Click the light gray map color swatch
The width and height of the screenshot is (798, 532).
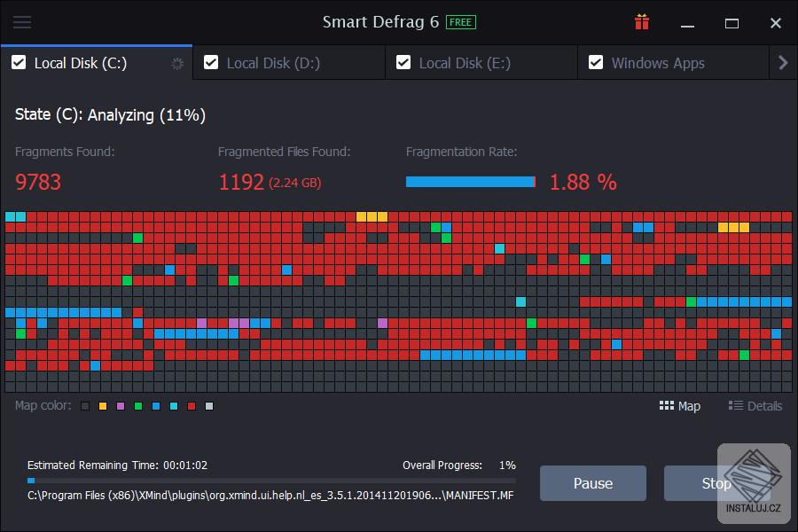[x=209, y=406]
